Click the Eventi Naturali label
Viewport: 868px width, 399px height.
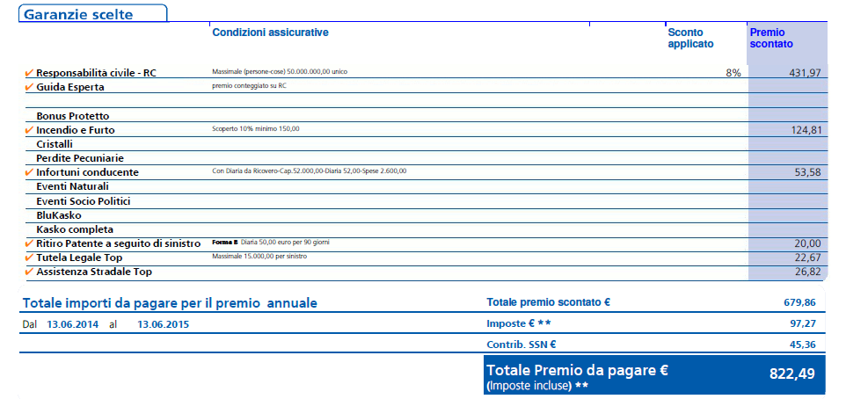tap(72, 186)
